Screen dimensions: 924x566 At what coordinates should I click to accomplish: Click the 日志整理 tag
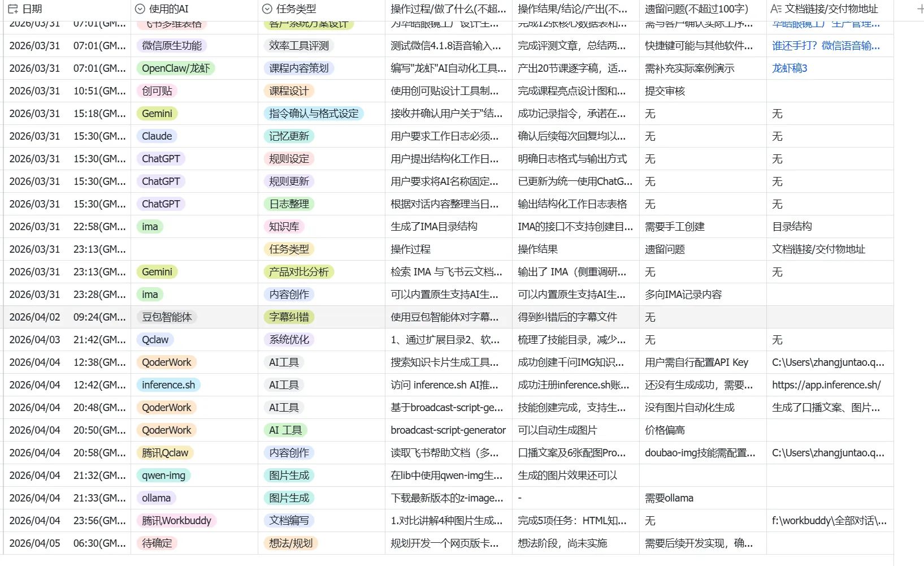[289, 204]
